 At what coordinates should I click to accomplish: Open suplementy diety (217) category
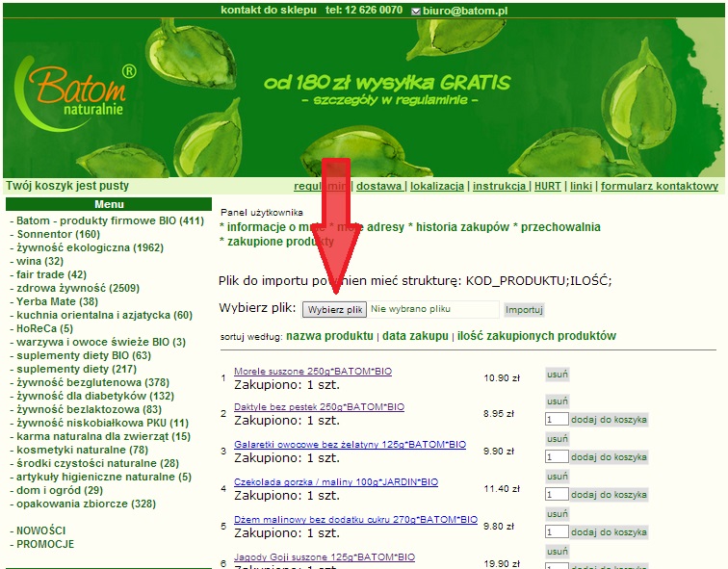(77, 369)
